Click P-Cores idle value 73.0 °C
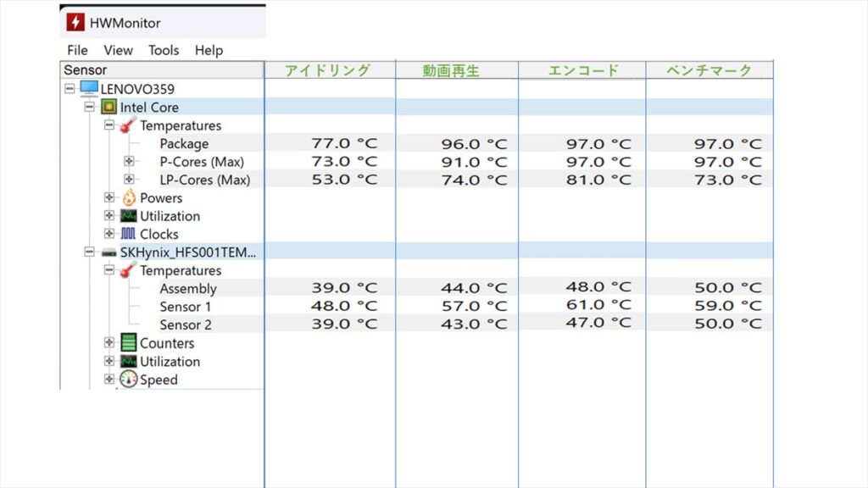The height and width of the screenshot is (488, 868). coord(344,162)
